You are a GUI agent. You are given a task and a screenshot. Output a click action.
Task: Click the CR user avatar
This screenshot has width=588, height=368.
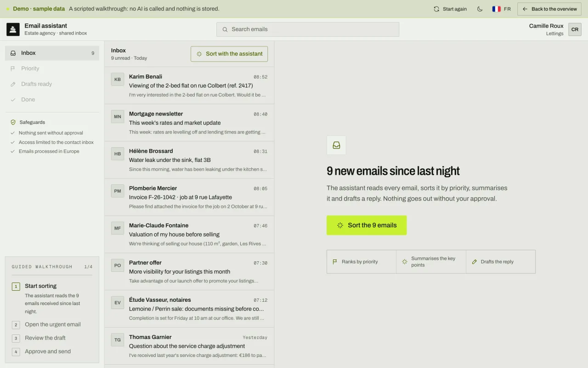(575, 29)
